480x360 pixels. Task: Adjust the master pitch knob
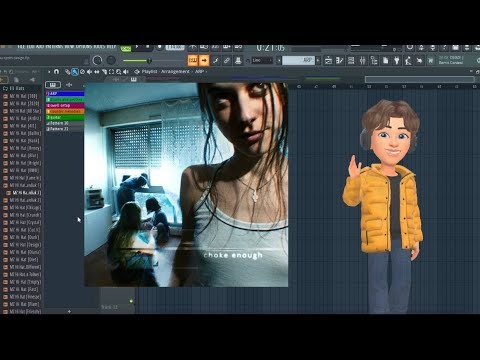coord(111,60)
